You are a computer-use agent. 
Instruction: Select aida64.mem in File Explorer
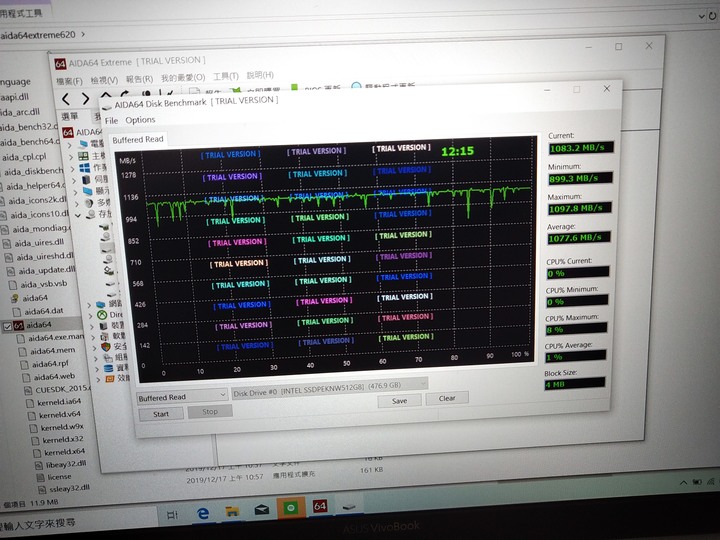47,351
